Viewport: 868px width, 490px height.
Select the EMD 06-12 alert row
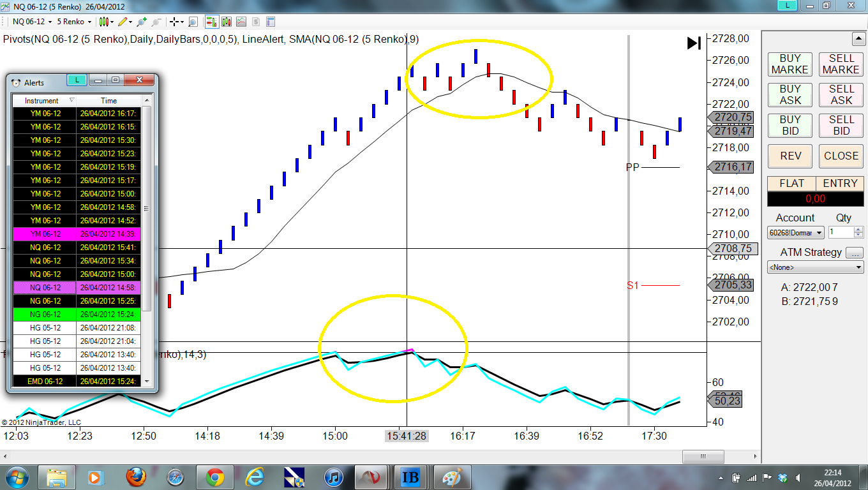76,381
